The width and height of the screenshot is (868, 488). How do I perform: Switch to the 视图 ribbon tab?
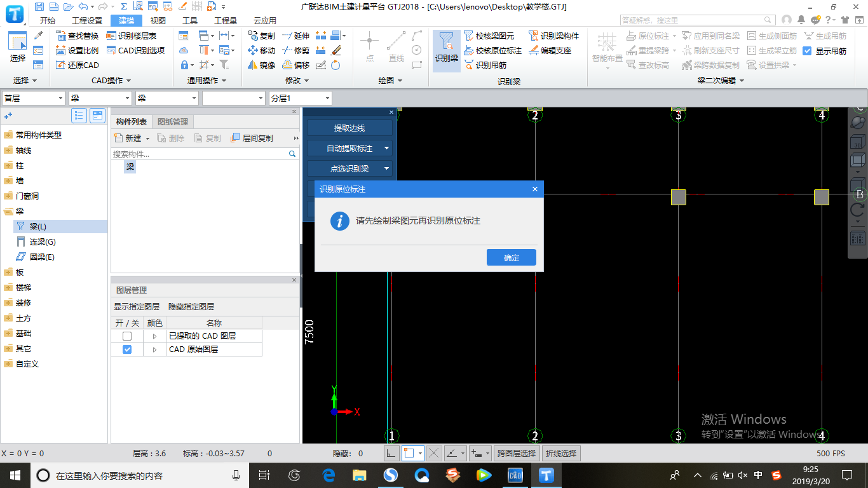pos(158,20)
